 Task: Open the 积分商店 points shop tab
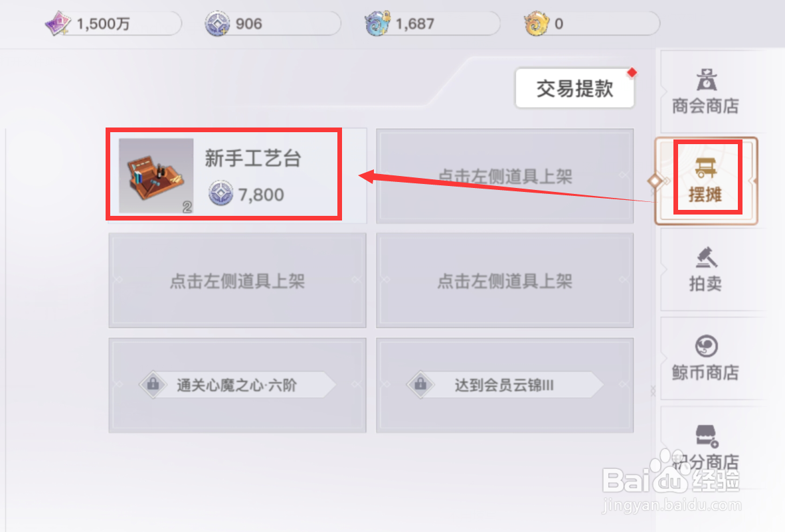tap(705, 447)
